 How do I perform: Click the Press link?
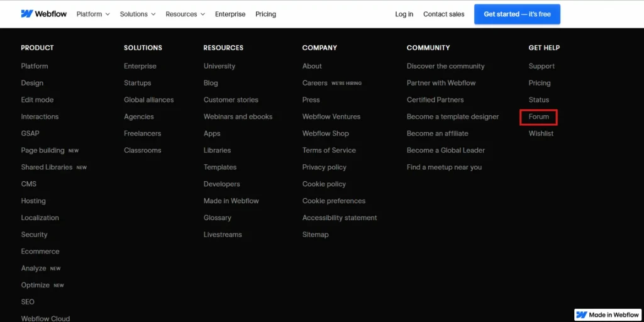tap(311, 100)
